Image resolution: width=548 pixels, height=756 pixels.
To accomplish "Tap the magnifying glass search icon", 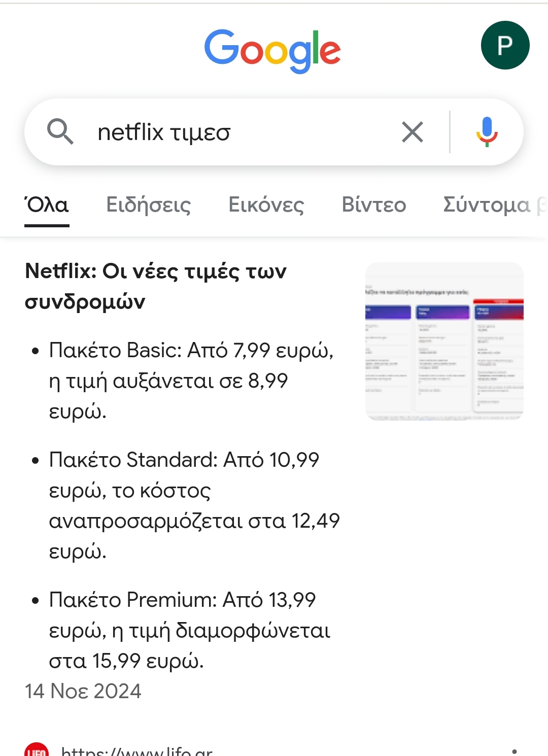I will point(60,132).
